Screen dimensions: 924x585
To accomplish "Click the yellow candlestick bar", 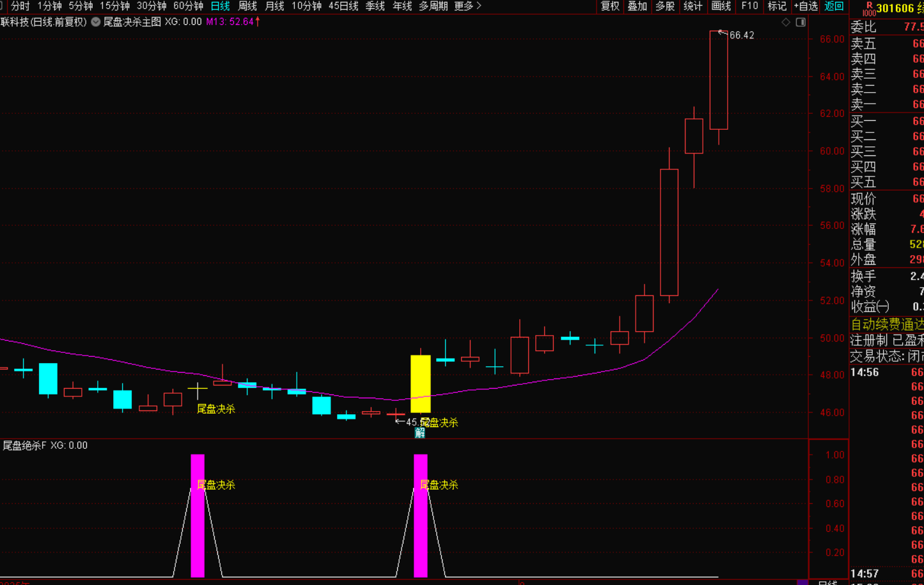I will click(420, 384).
